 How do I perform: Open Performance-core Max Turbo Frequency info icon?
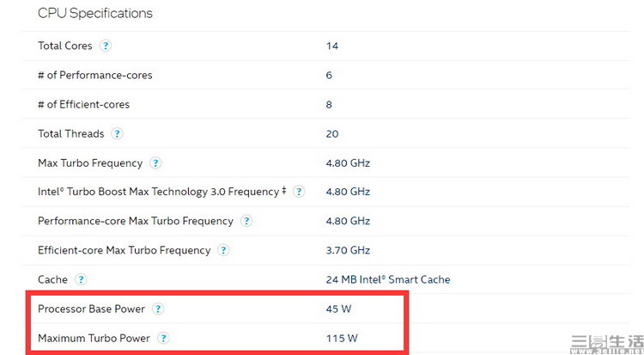click(246, 221)
